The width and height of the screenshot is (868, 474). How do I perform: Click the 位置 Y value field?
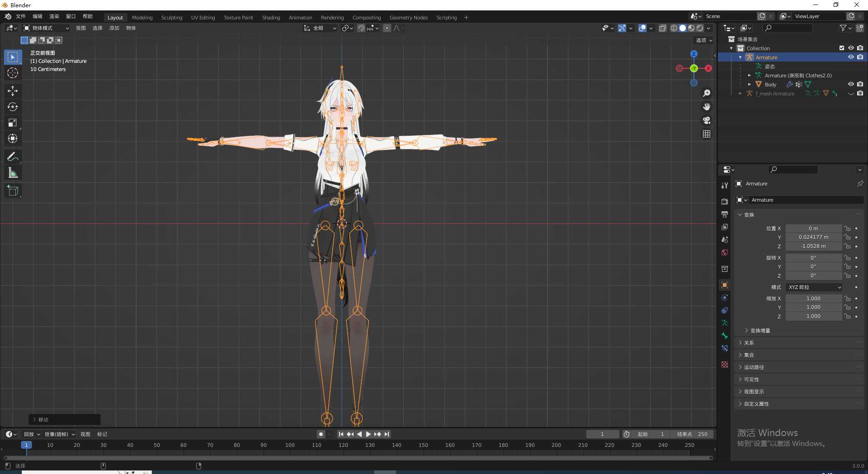pyautogui.click(x=814, y=237)
